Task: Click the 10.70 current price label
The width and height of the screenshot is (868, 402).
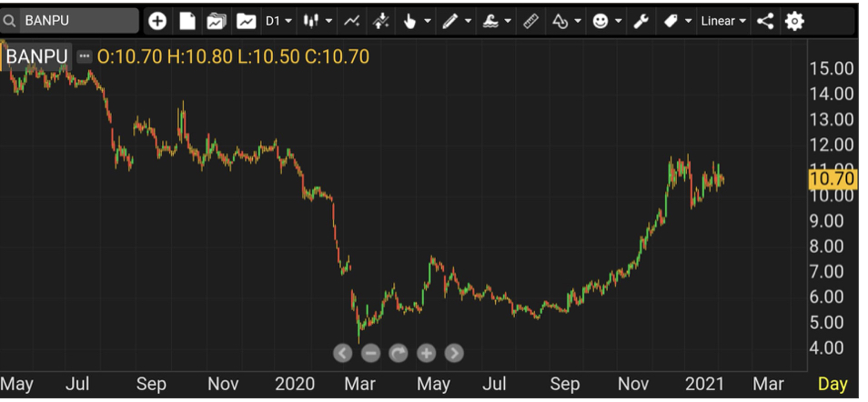Action: [833, 179]
